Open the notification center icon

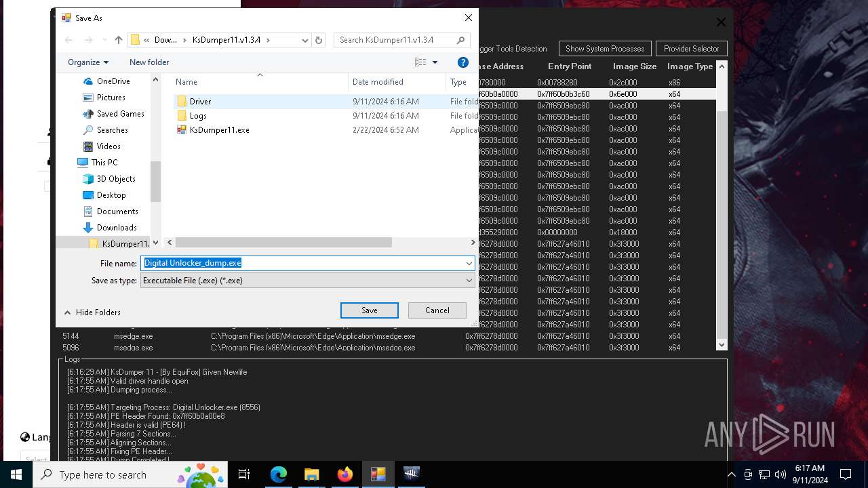(x=846, y=474)
